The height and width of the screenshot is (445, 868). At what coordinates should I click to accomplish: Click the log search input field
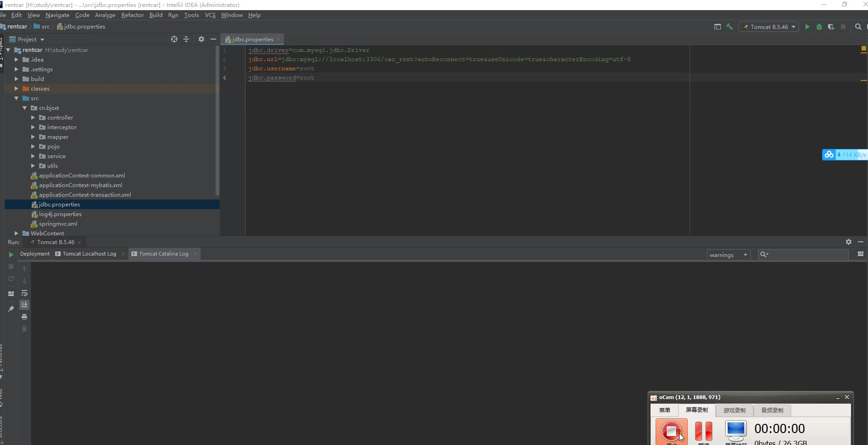point(808,255)
